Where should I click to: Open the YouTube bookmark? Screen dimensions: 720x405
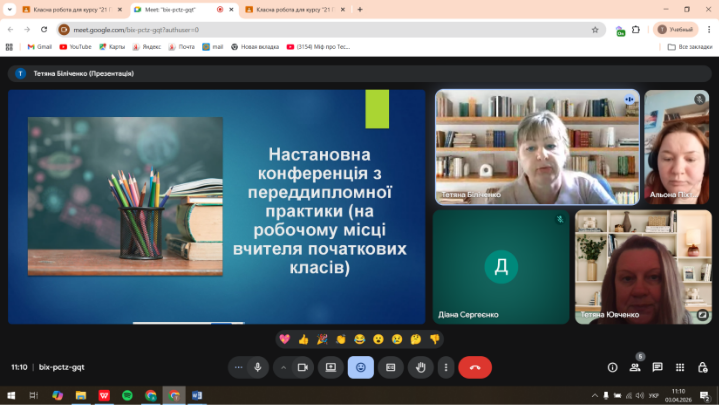click(75, 47)
